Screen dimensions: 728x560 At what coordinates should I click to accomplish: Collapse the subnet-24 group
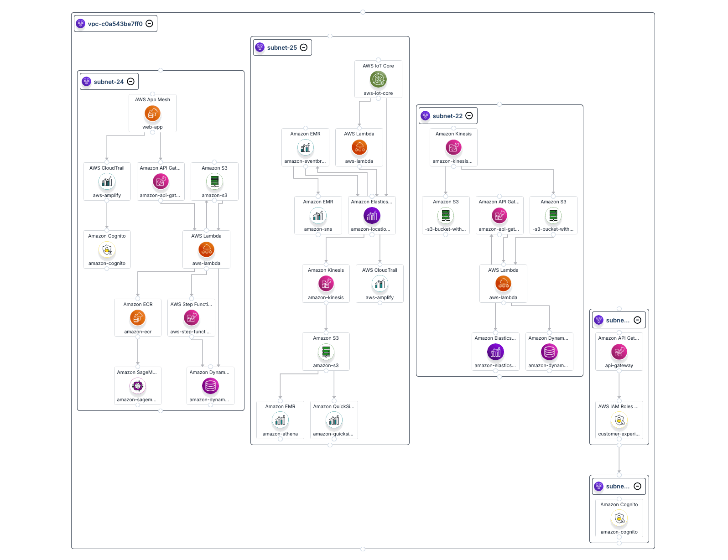pos(130,82)
